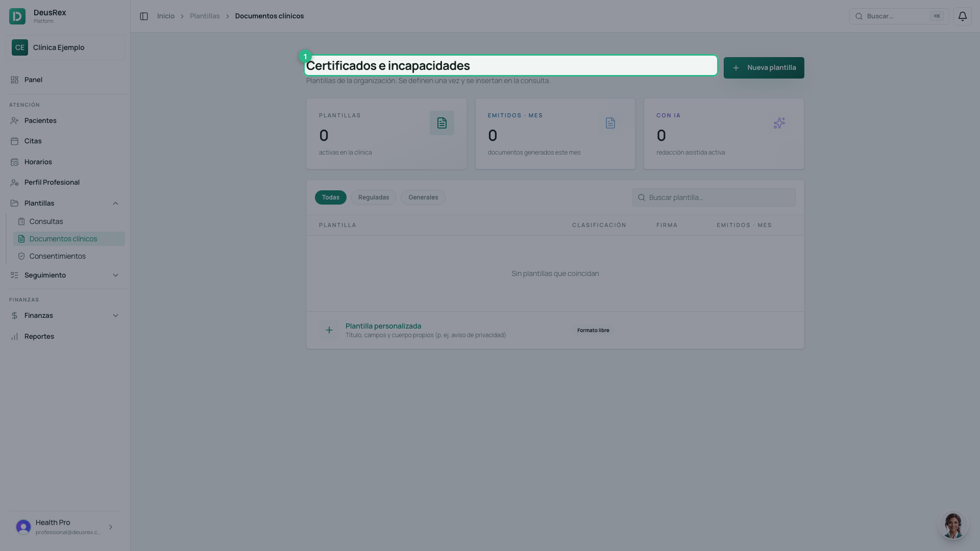Select the Todas filter chip
The width and height of the screenshot is (980, 551).
pos(330,197)
